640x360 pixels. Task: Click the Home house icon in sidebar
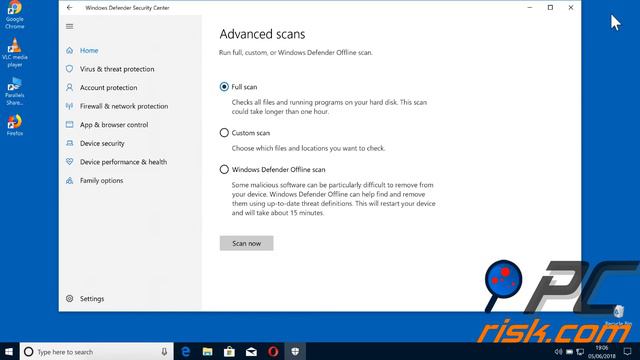pyautogui.click(x=70, y=50)
